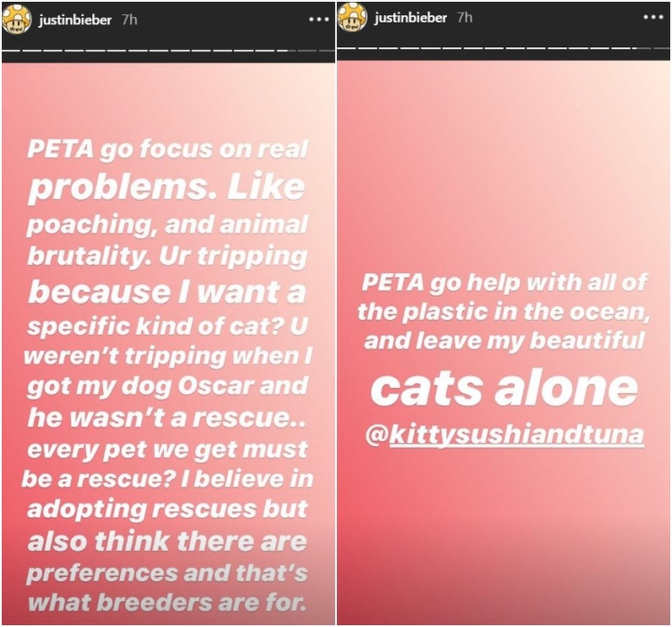This screenshot has height=627, width=672.
Task: Tap the "what breeders are for." line
Action: pos(167,602)
